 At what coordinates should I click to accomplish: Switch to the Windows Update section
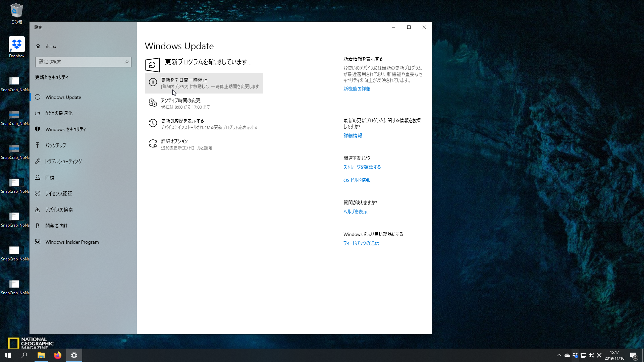63,97
